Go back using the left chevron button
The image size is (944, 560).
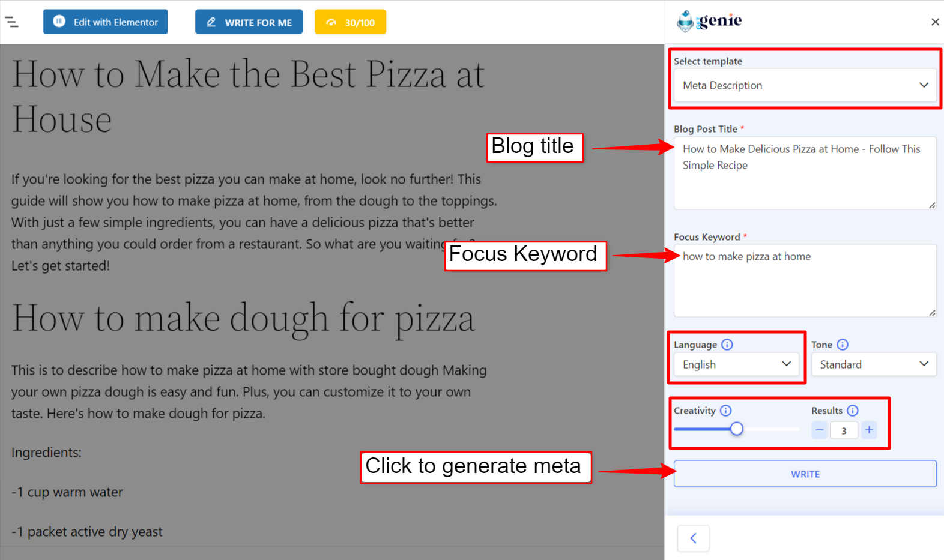click(x=693, y=538)
